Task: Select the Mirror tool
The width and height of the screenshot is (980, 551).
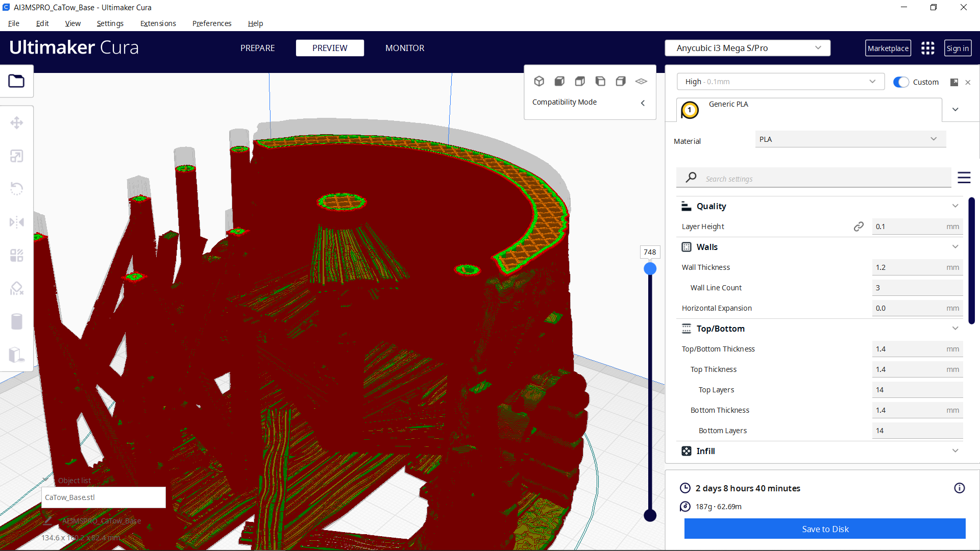Action: click(x=17, y=221)
